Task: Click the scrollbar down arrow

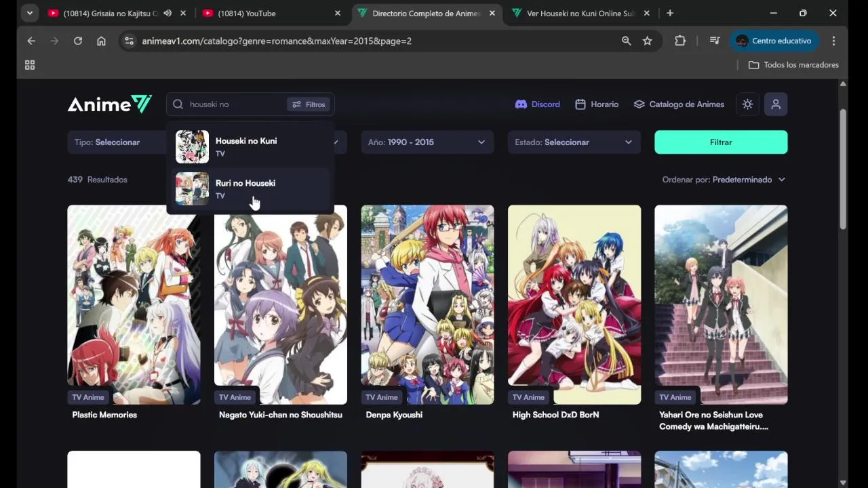Action: [x=843, y=483]
